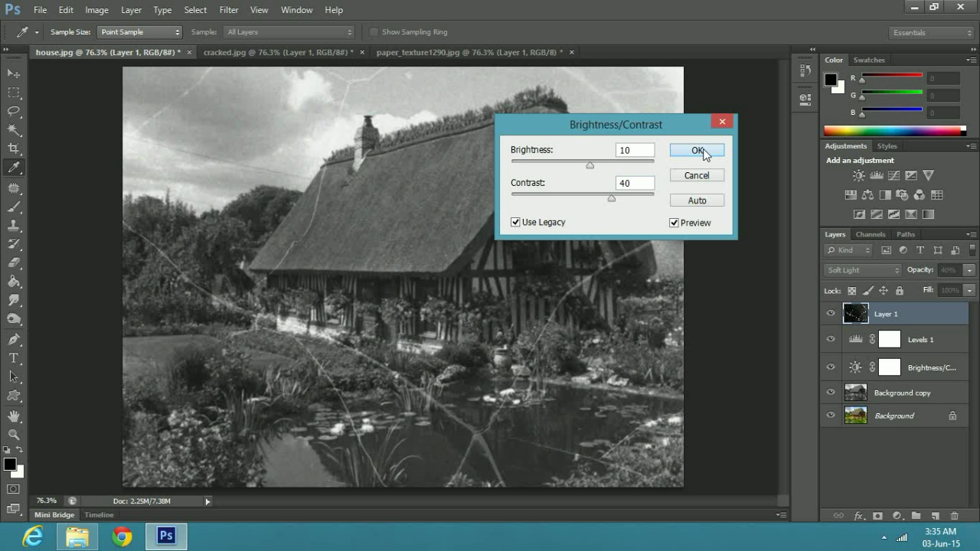
Task: Open the Opacity slider dropdown arrow
Action: coord(969,270)
